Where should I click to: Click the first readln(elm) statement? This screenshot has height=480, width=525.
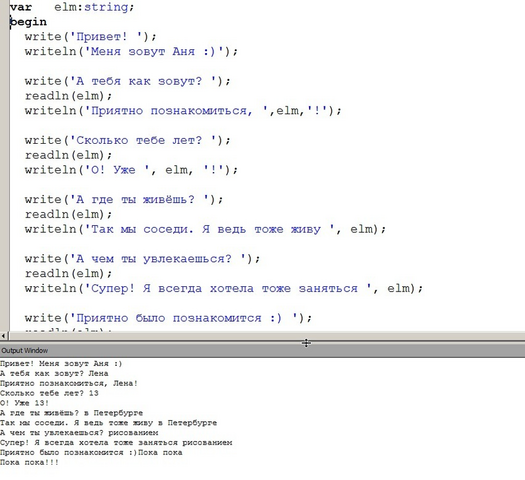(x=68, y=96)
